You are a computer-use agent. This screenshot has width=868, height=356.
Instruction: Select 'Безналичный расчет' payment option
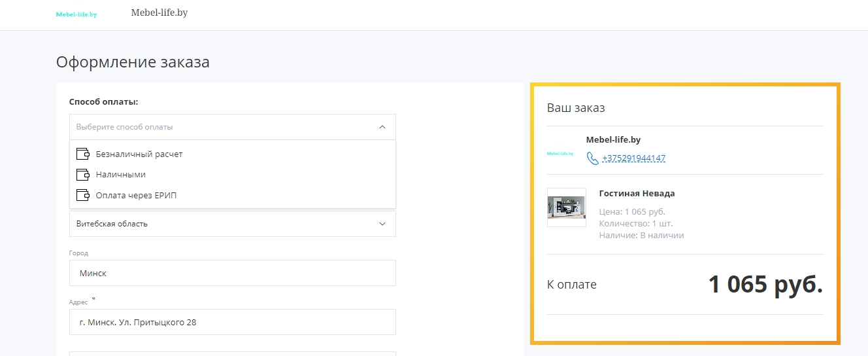click(232, 154)
